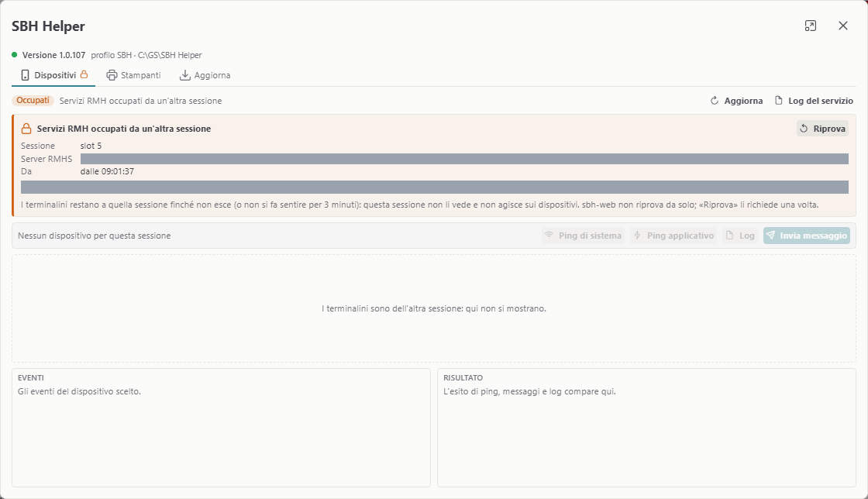The width and height of the screenshot is (868, 499).
Task: Click 'I terminalini sono dell'altra sessione' message
Action: pyautogui.click(x=434, y=308)
